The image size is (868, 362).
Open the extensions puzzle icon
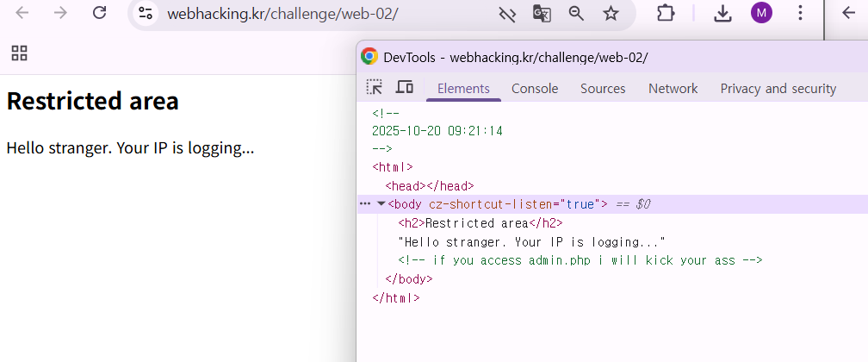(x=665, y=13)
